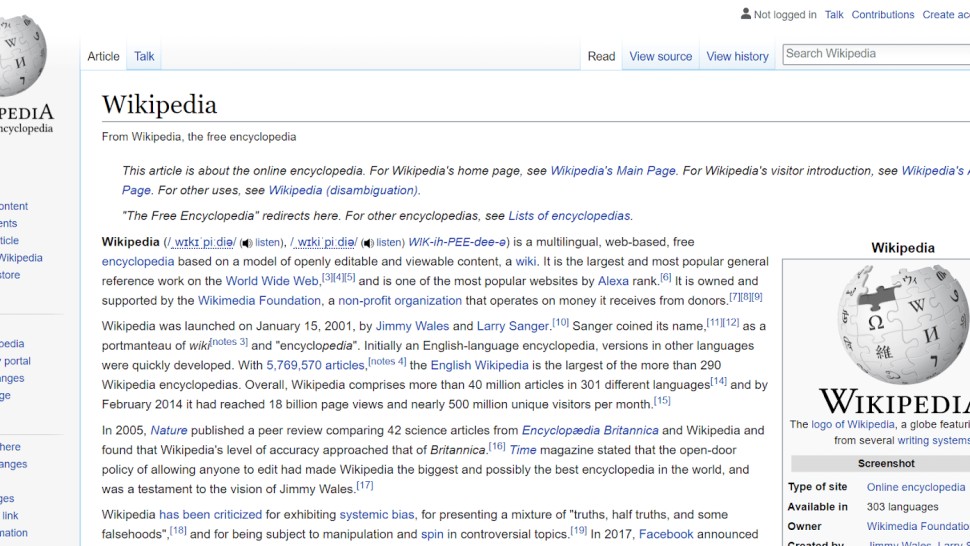Open user Talk link in top bar
The width and height of the screenshot is (970, 546).
tap(834, 14)
